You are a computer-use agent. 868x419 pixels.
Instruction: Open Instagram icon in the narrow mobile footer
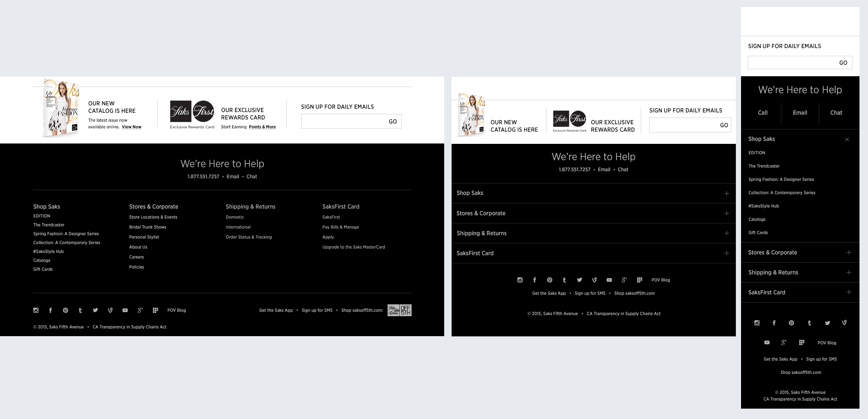point(757,323)
